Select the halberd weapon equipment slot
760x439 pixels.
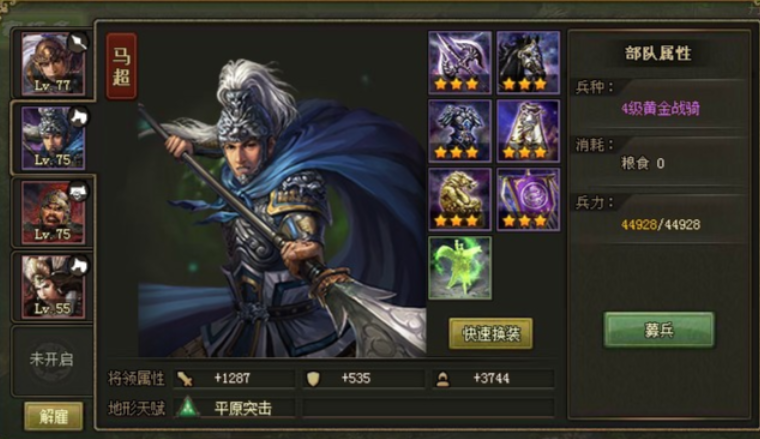pyautogui.click(x=459, y=63)
